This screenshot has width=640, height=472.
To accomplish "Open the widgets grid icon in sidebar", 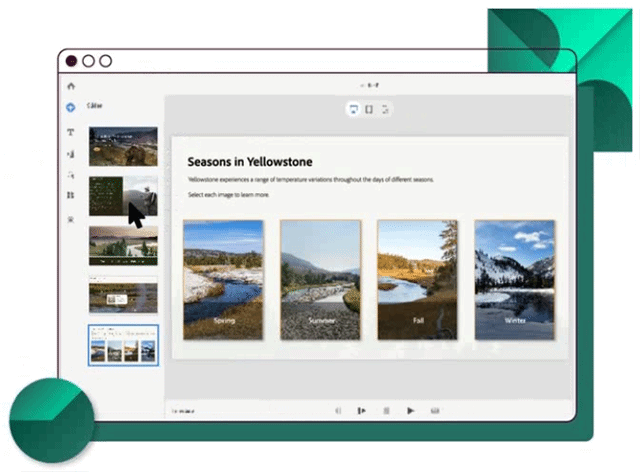I will tap(71, 195).
